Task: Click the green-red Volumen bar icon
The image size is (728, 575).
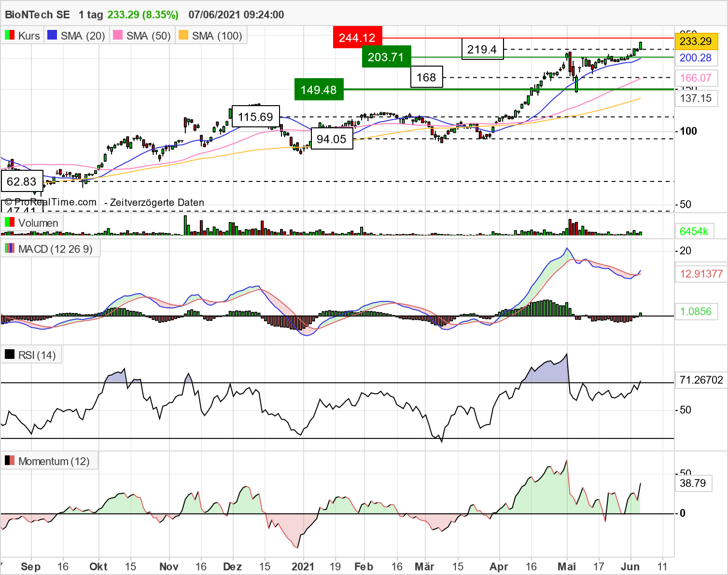Action: (9, 222)
